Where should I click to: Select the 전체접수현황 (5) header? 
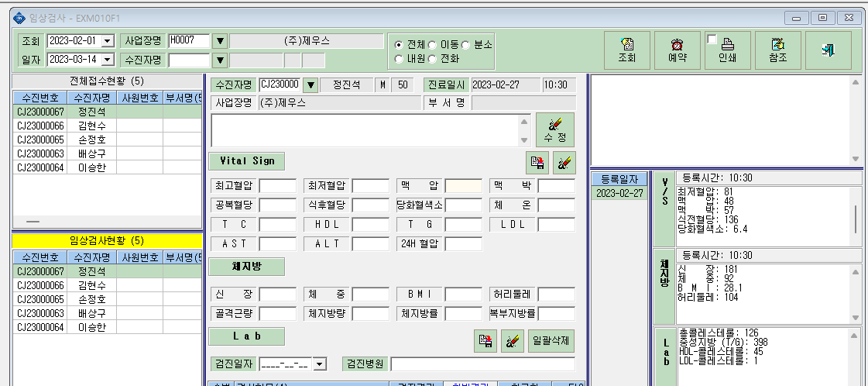click(x=107, y=81)
